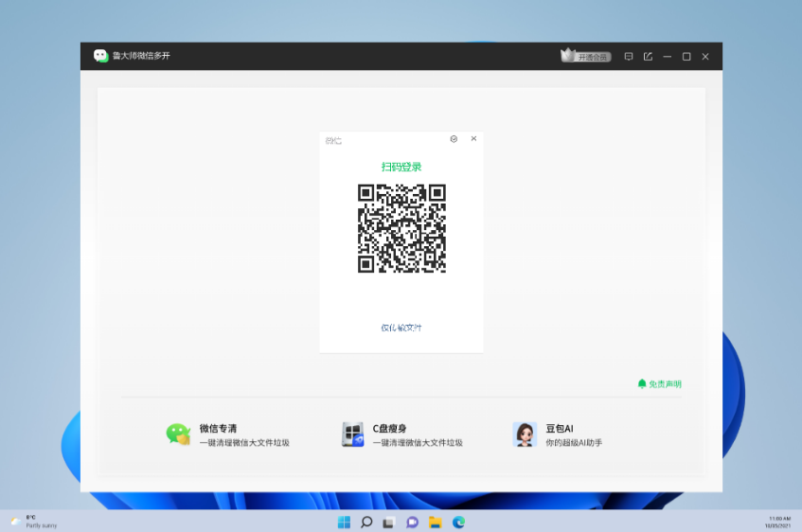Click the 微信专清 green WeChat icon
This screenshot has width=802, height=532.
pyautogui.click(x=179, y=434)
